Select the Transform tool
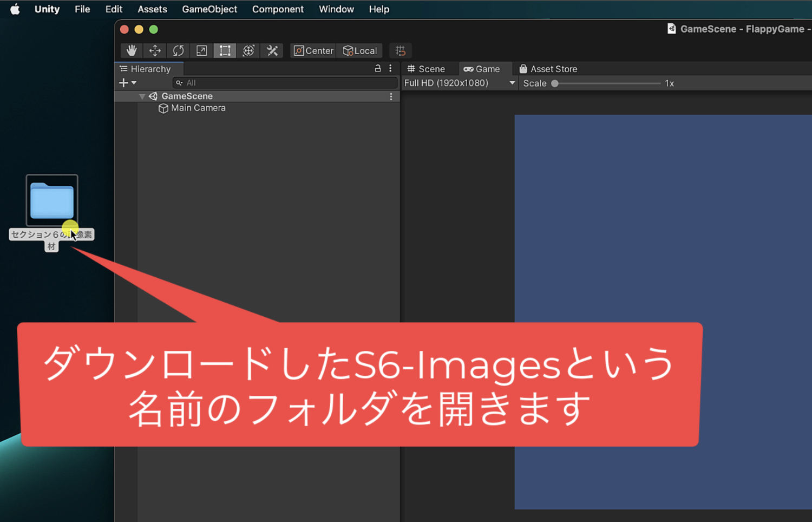Screen dimensions: 812x522 248,50
